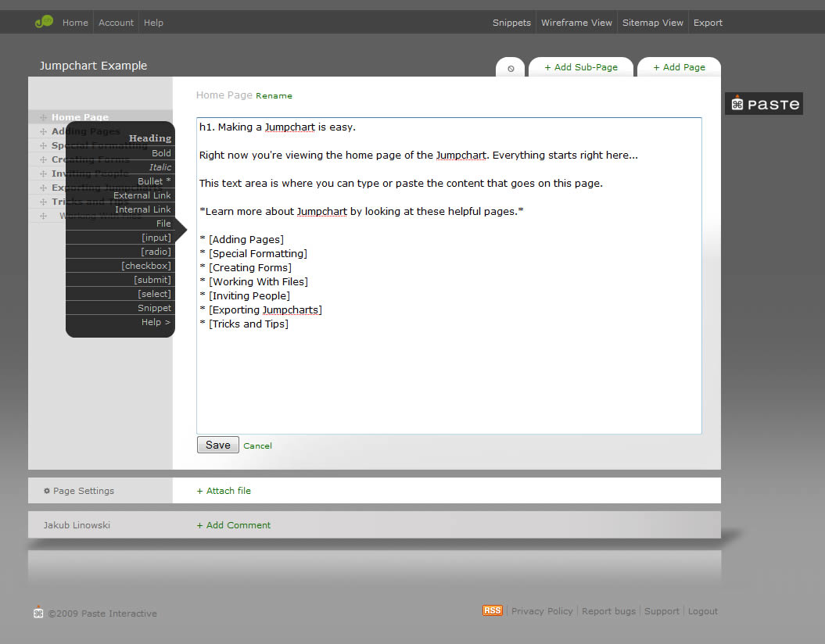This screenshot has width=825, height=644.
Task: Insert a [select] form element
Action: pyautogui.click(x=154, y=294)
